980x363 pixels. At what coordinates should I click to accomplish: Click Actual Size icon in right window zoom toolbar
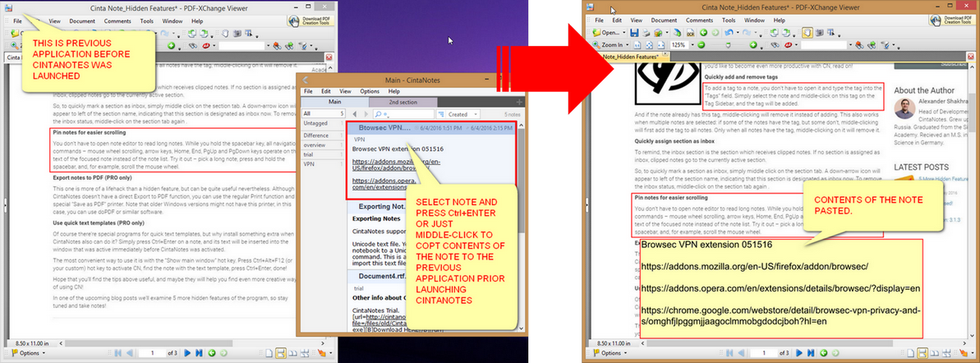tap(637, 45)
